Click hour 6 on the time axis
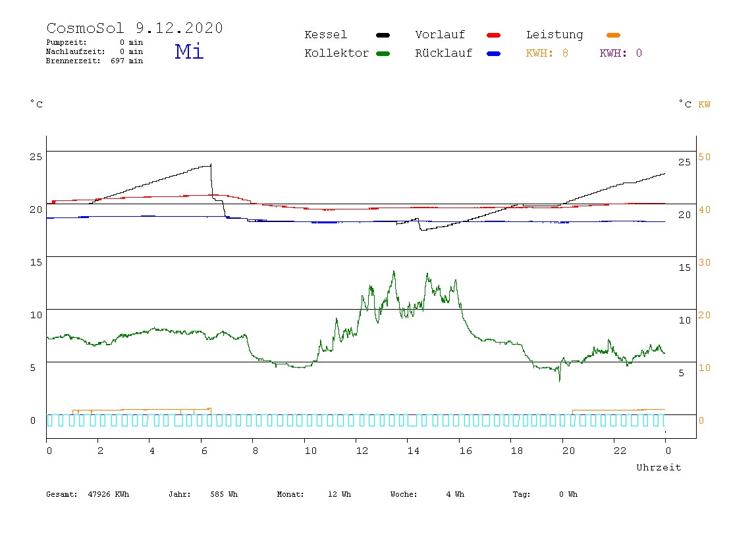The width and height of the screenshot is (756, 535). tap(204, 451)
